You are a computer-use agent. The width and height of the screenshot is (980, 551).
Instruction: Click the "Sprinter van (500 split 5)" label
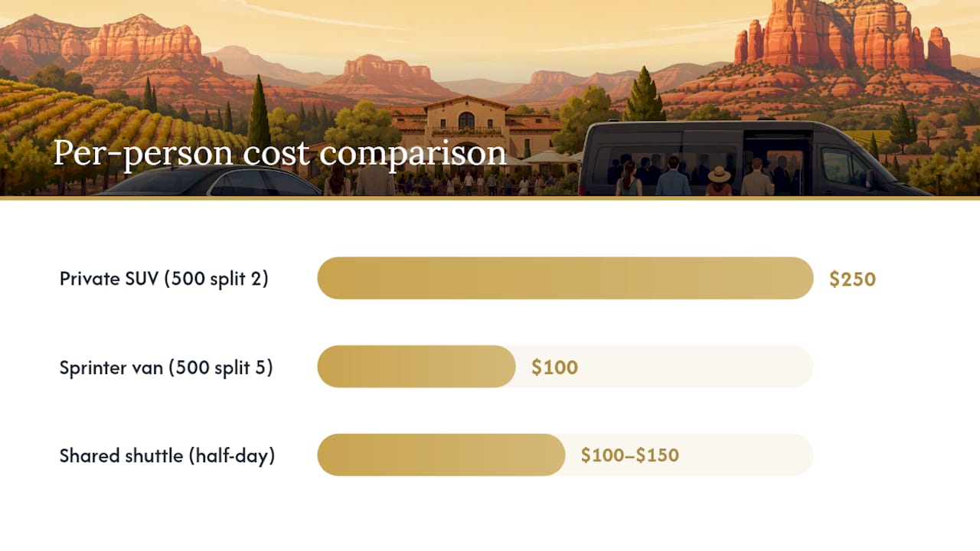(166, 367)
